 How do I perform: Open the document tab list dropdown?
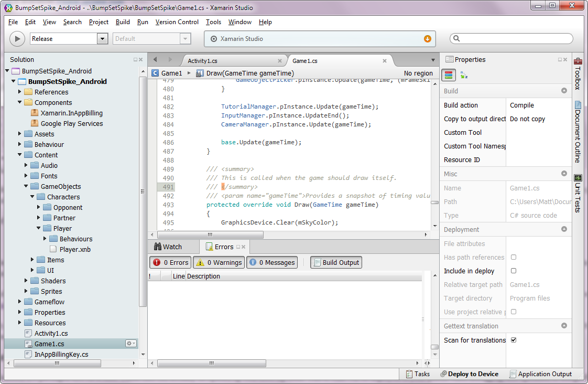click(x=433, y=60)
